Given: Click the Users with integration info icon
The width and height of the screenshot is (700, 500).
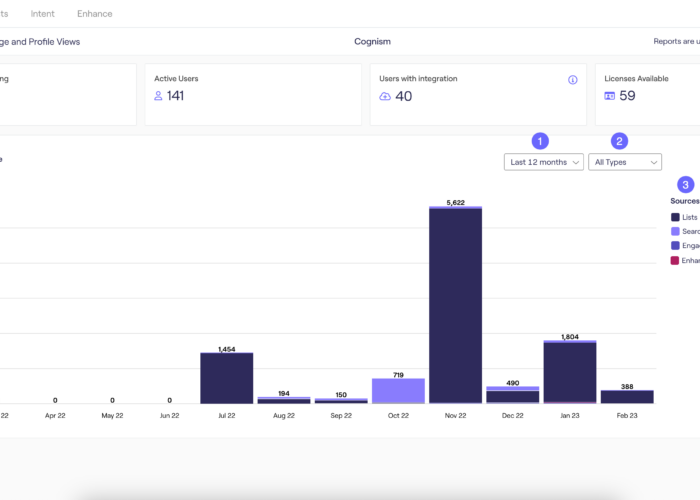Looking at the screenshot, I should pyautogui.click(x=572, y=80).
